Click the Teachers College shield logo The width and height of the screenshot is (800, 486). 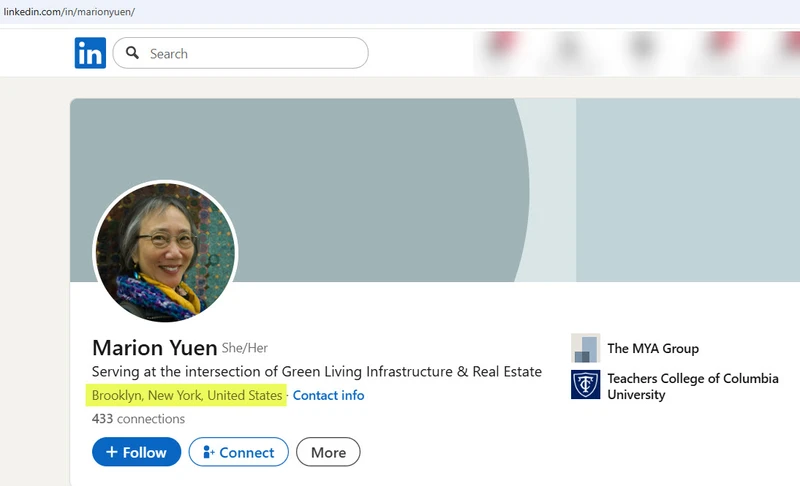point(585,385)
